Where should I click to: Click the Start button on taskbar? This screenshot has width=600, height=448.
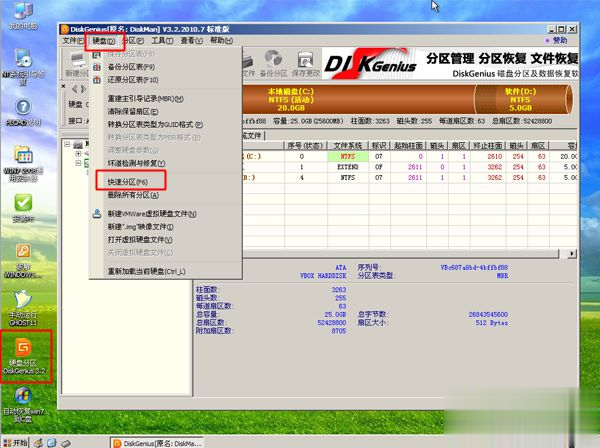pyautogui.click(x=15, y=443)
